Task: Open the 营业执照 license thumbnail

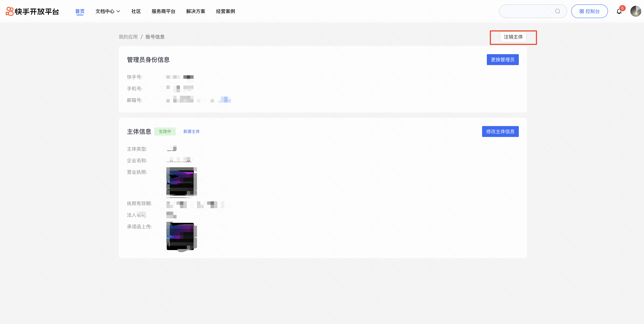Action: 181,182
